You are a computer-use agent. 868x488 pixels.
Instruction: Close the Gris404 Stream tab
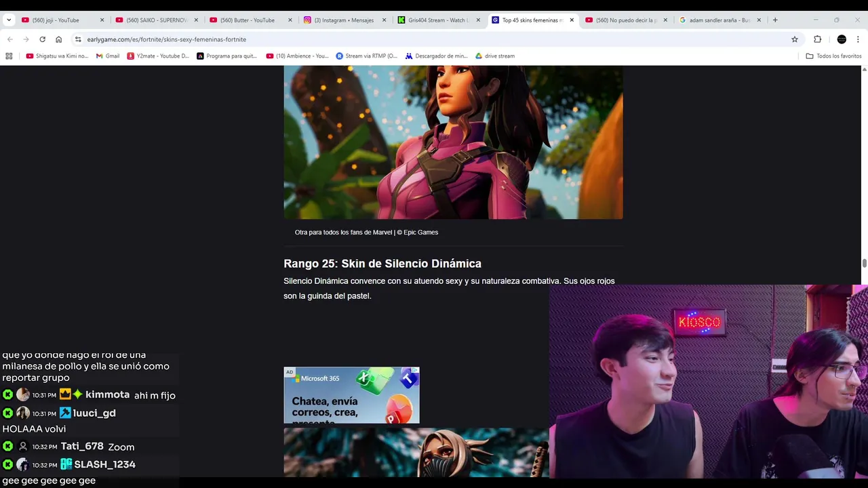click(x=477, y=20)
